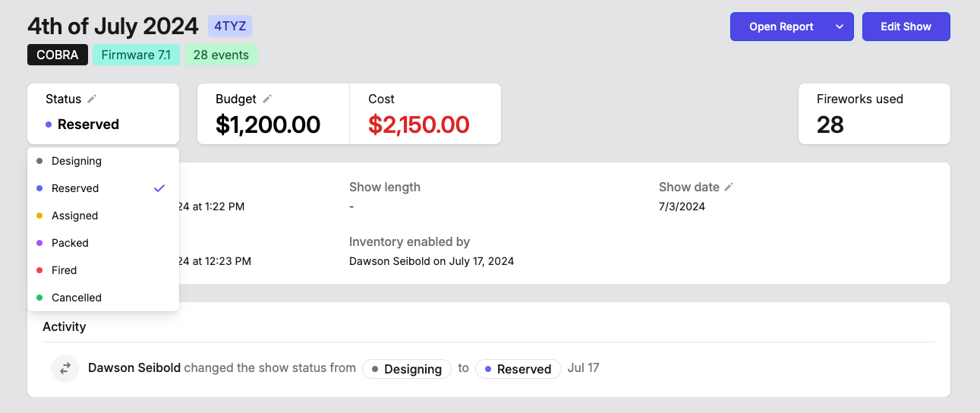980x413 pixels.
Task: Click the Budget edit pencil icon
Action: point(267,99)
